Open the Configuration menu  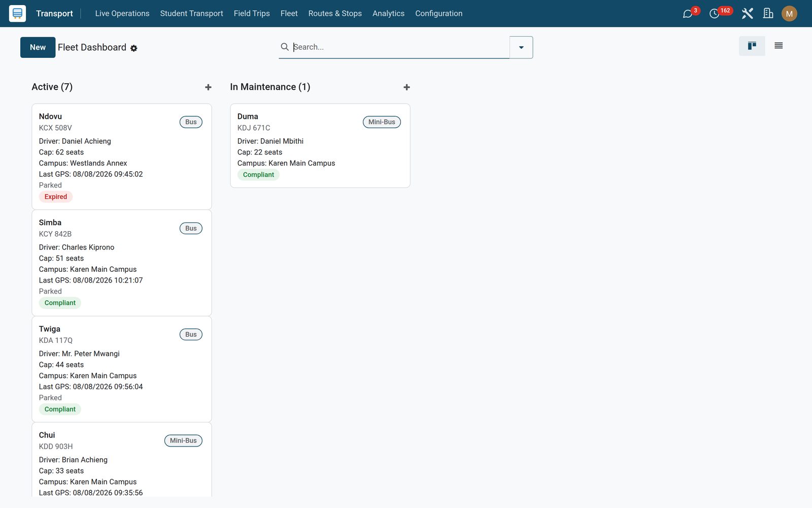click(x=438, y=14)
